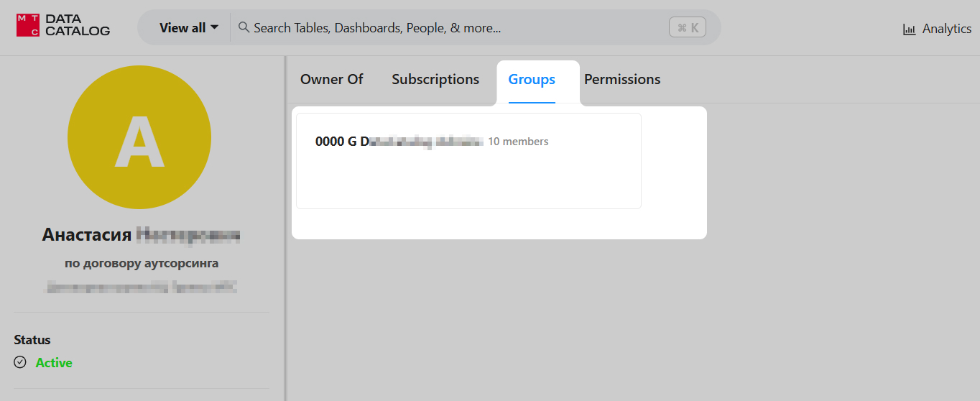The height and width of the screenshot is (401, 980).
Task: Click the ⌘K keyboard shortcut badge
Action: coord(687,28)
